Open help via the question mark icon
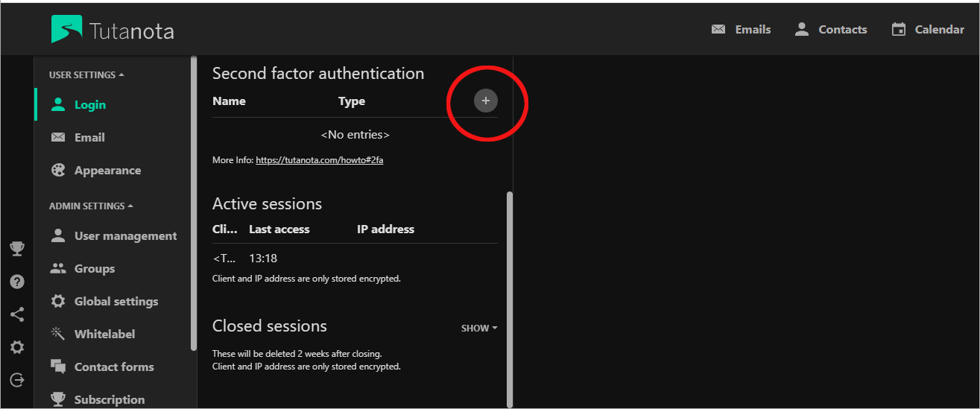Screen dimensions: 980x409 point(16,282)
